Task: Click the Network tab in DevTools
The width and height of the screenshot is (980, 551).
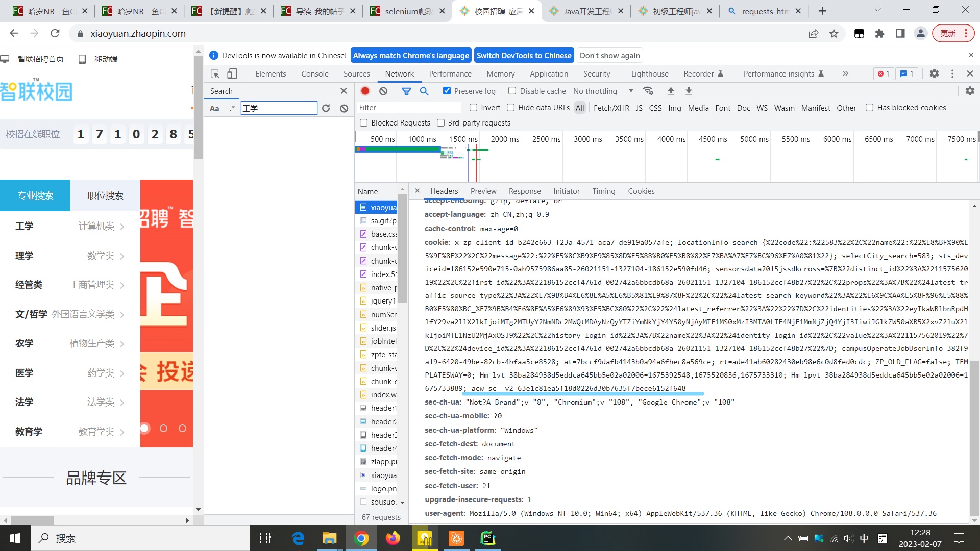Action: coord(399,73)
